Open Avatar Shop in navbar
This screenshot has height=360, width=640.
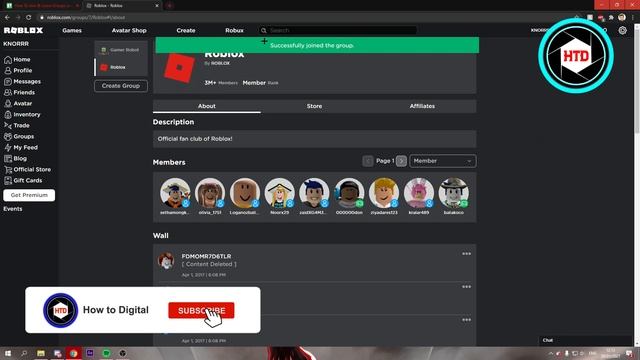(x=129, y=31)
